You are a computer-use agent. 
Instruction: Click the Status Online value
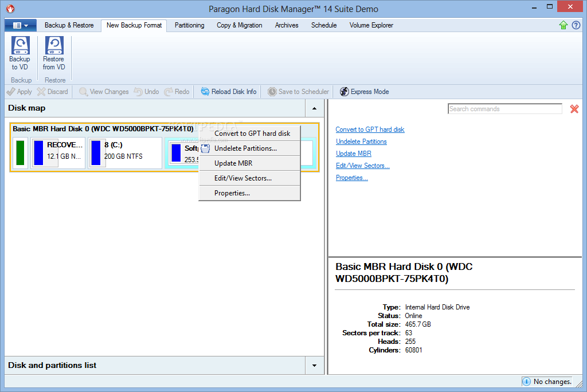413,316
